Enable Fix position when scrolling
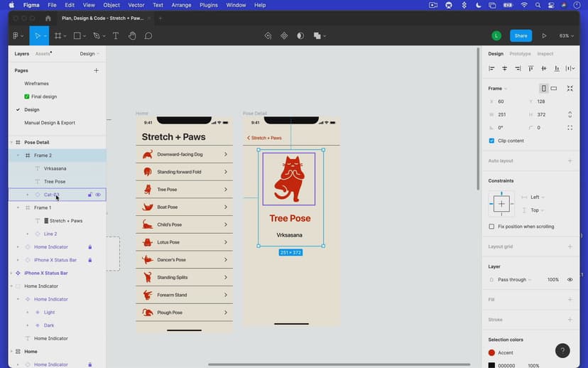The width and height of the screenshot is (588, 368). pos(491,227)
